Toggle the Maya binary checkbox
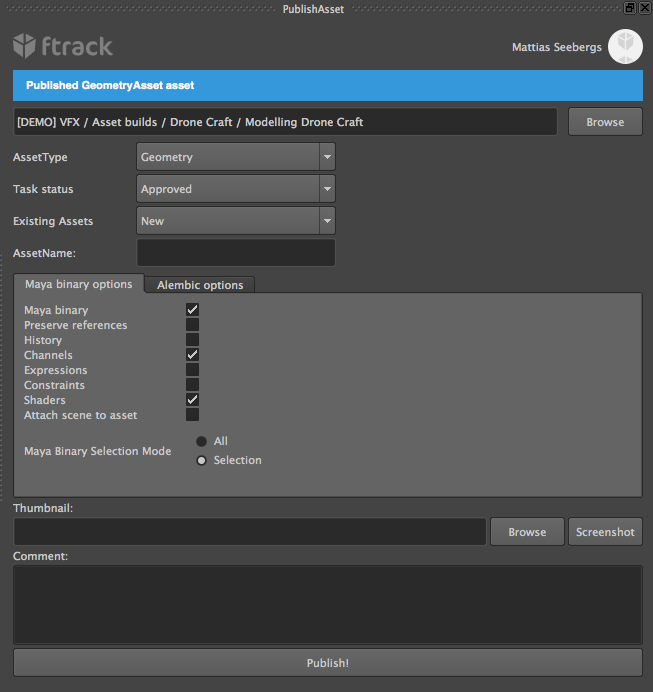653x692 pixels. click(192, 310)
